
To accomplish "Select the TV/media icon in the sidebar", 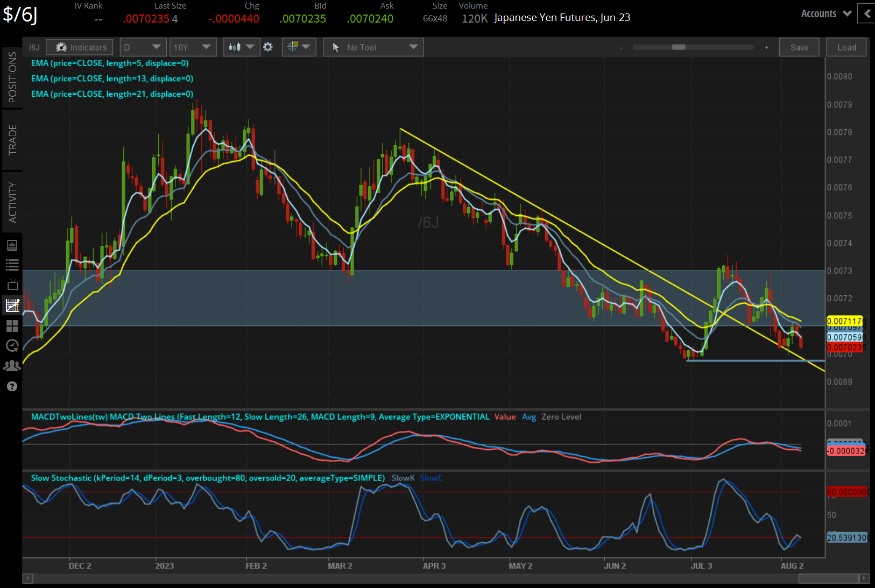I will 12,285.
